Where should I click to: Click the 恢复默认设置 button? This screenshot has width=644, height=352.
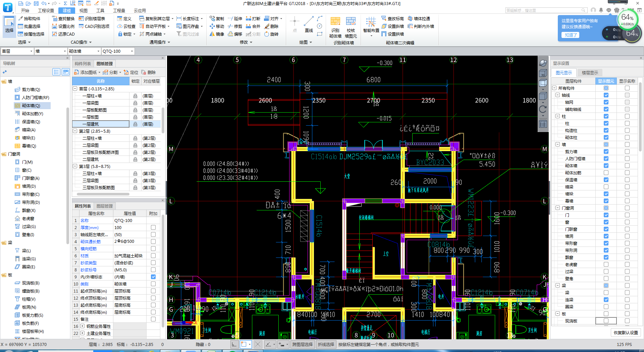626,333
